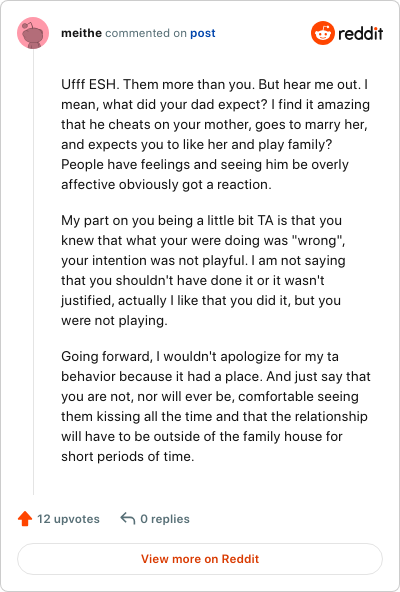Click the paragraph starting "Going forward"
The image size is (400, 592).
pyautogui.click(x=216, y=406)
